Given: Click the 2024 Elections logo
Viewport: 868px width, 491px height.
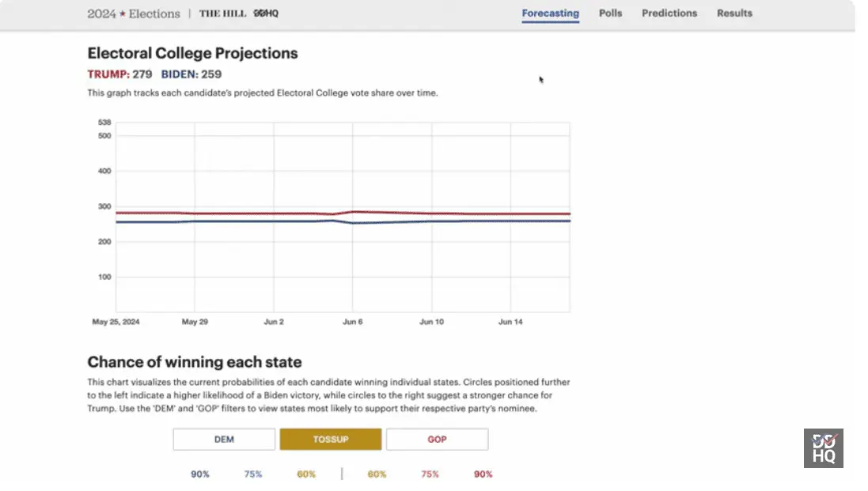Looking at the screenshot, I should click(x=133, y=13).
